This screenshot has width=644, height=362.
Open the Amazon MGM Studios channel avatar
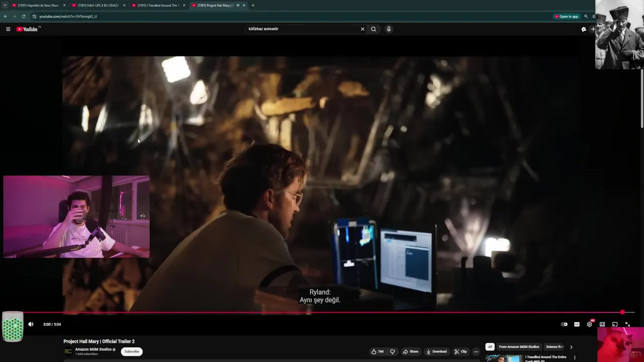(x=68, y=351)
